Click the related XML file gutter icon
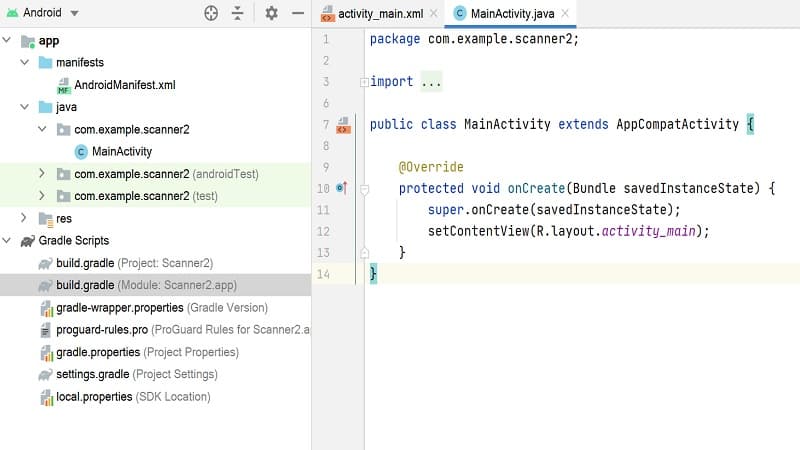 [x=343, y=125]
